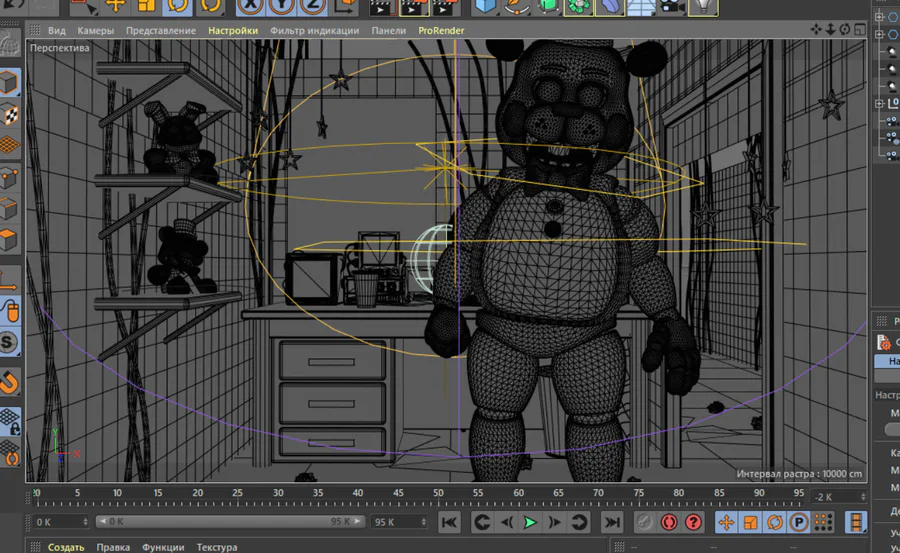This screenshot has height=553, width=900.
Task: Open the spline pen tool icon
Action: click(517, 6)
